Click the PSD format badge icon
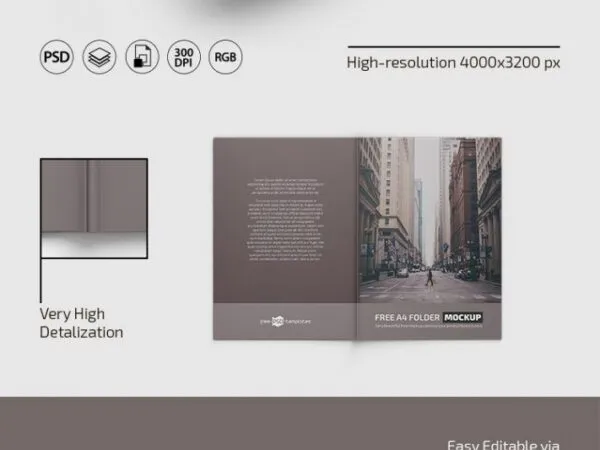This screenshot has width=600, height=450. point(57,57)
